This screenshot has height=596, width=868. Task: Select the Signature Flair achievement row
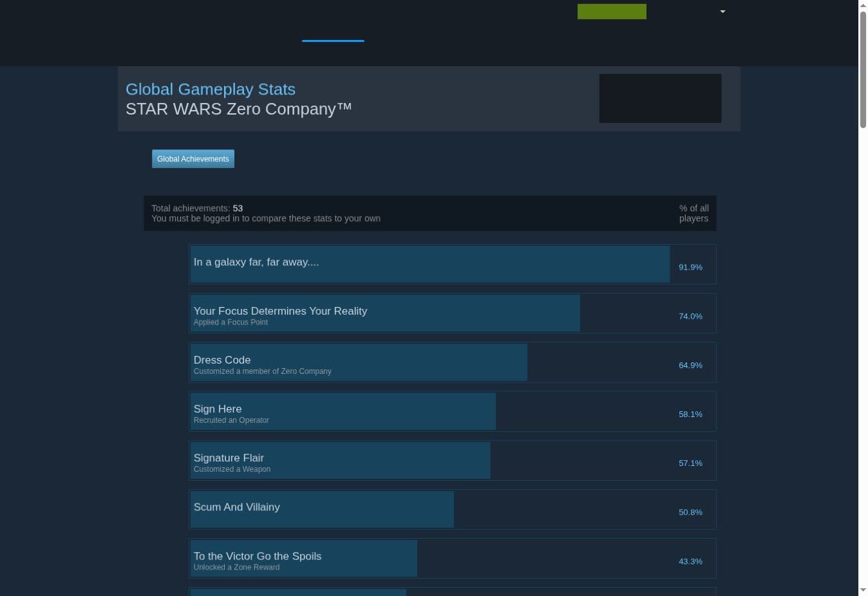coord(453,460)
